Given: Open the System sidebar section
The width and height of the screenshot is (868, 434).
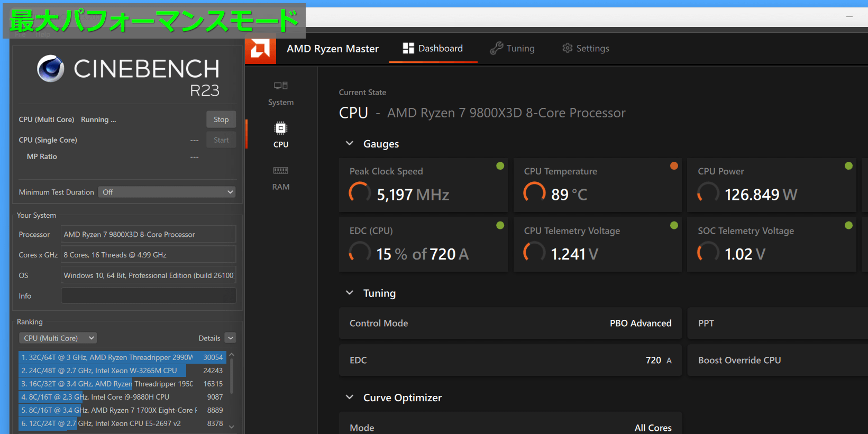Looking at the screenshot, I should pyautogui.click(x=280, y=93).
